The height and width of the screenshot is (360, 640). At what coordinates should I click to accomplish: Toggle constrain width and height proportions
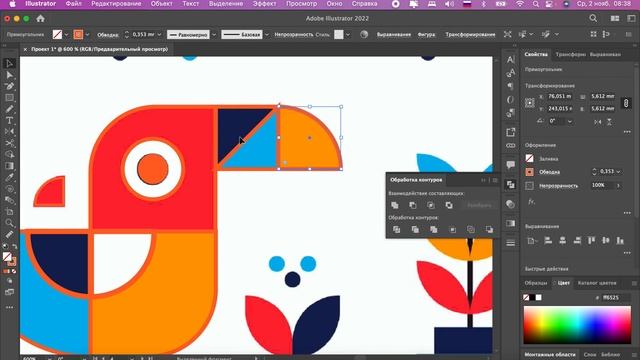tap(626, 103)
